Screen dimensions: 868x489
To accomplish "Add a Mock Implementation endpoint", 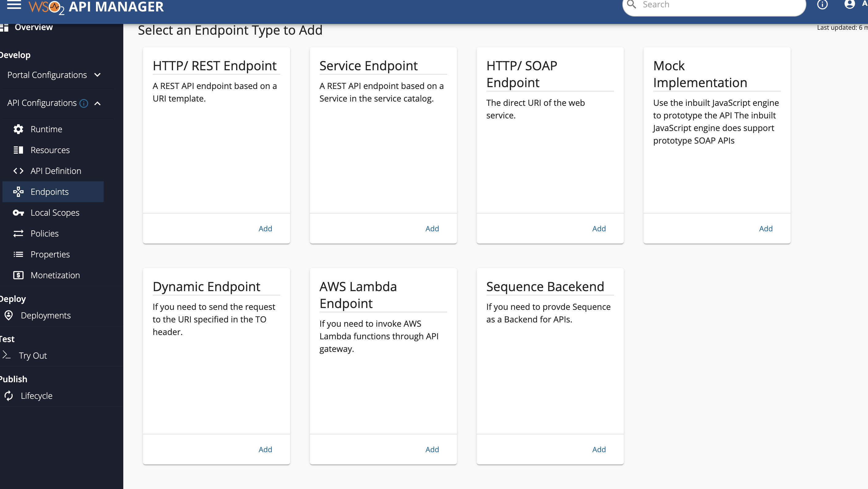I will [766, 228].
